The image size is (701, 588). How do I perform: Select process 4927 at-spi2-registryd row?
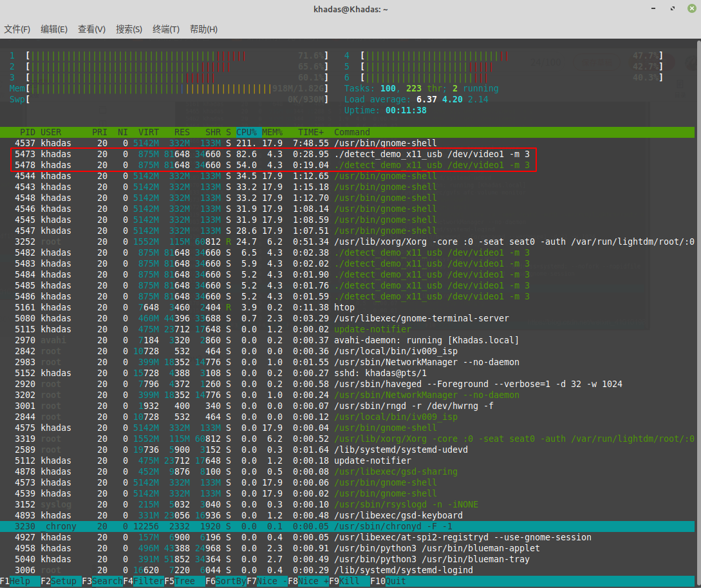pos(348,538)
